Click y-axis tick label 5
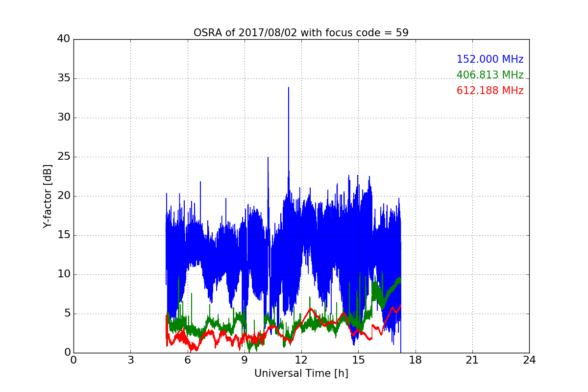Viewport: 588px width, 392px height. tap(67, 314)
